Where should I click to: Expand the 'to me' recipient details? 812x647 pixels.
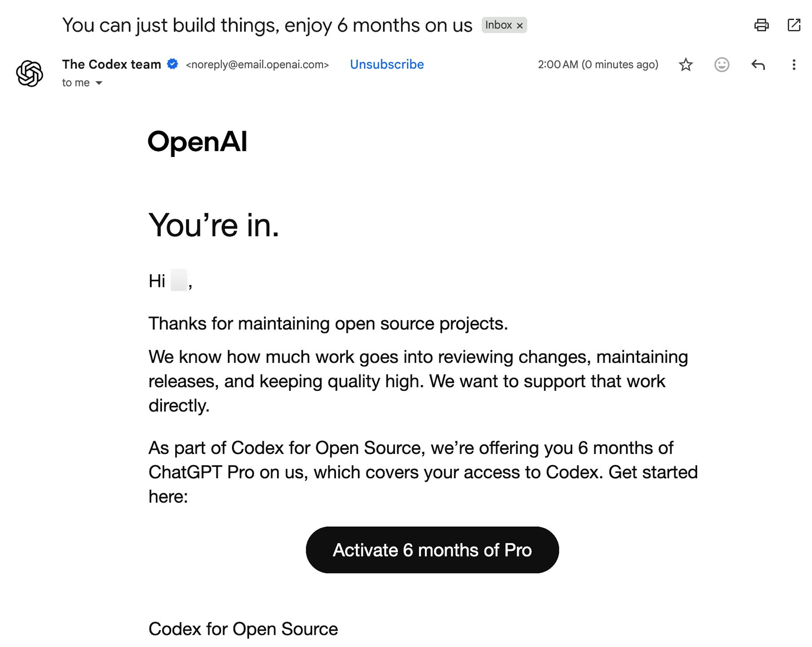(76, 82)
